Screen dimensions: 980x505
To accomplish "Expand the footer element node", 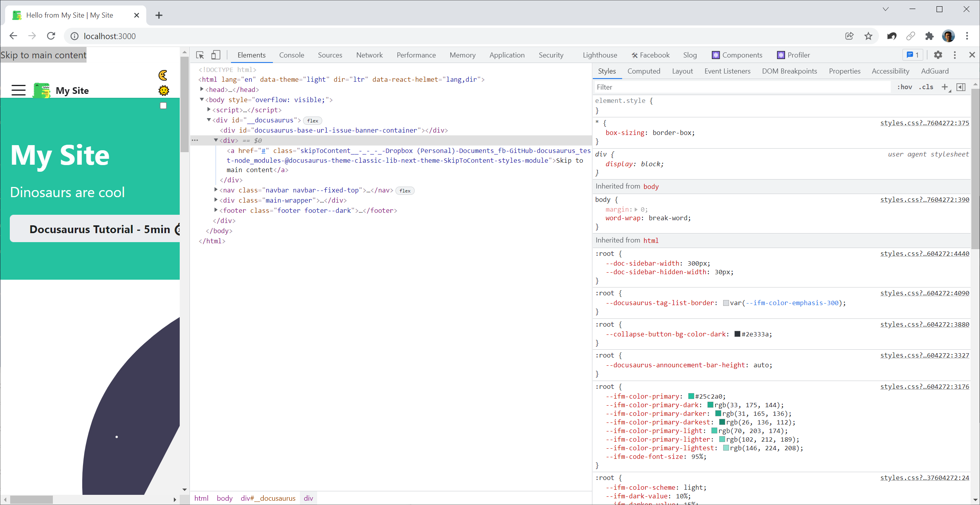I will click(216, 210).
